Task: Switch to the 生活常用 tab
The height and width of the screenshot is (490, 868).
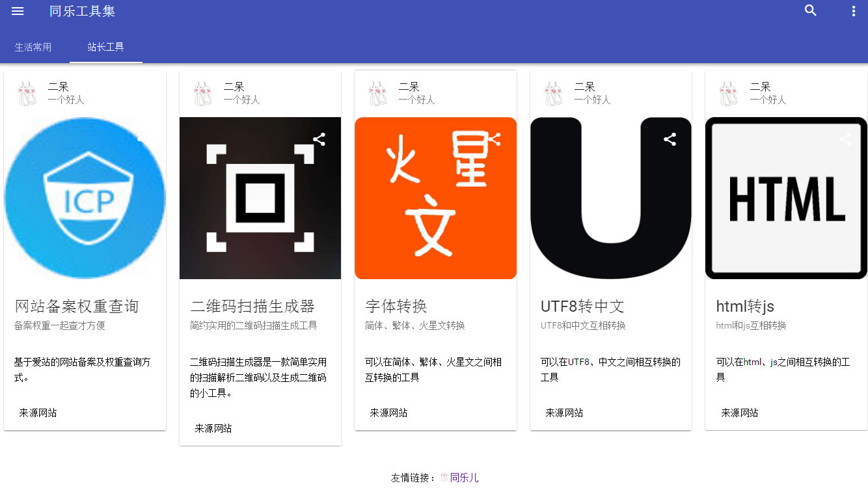Action: (x=33, y=47)
